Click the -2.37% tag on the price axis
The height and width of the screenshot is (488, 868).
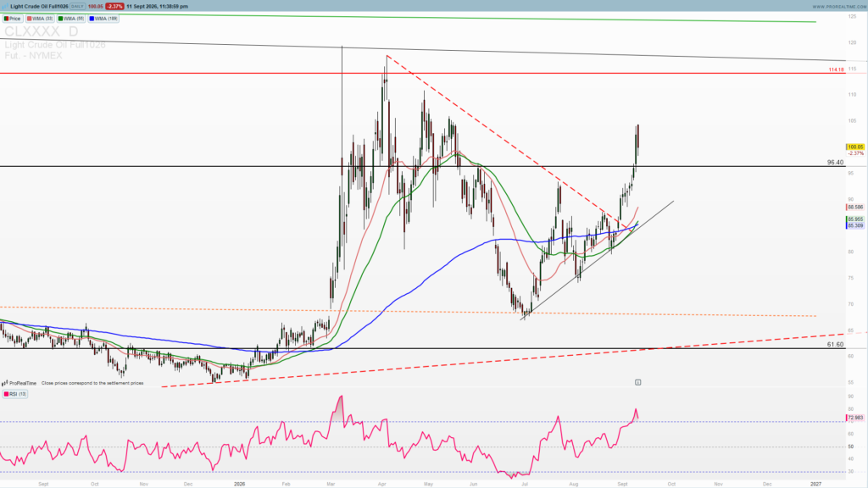click(856, 153)
